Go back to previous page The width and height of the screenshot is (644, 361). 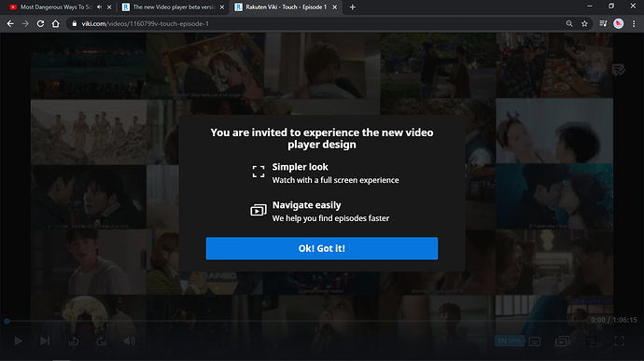[x=10, y=24]
